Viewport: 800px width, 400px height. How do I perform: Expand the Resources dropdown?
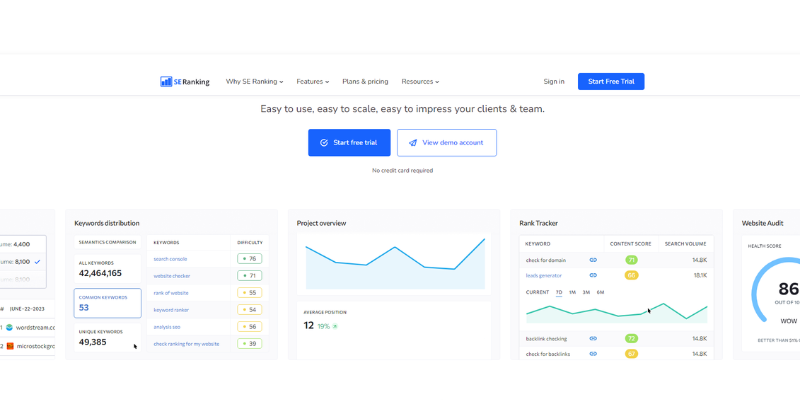[x=420, y=82]
